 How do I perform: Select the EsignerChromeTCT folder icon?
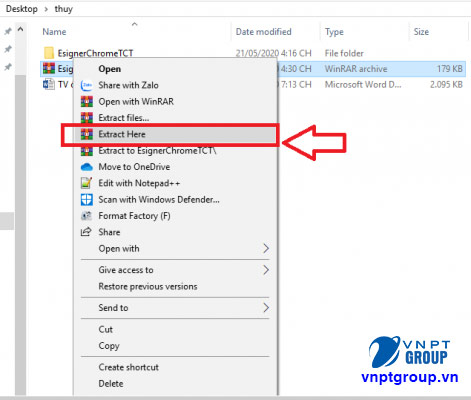(x=49, y=53)
